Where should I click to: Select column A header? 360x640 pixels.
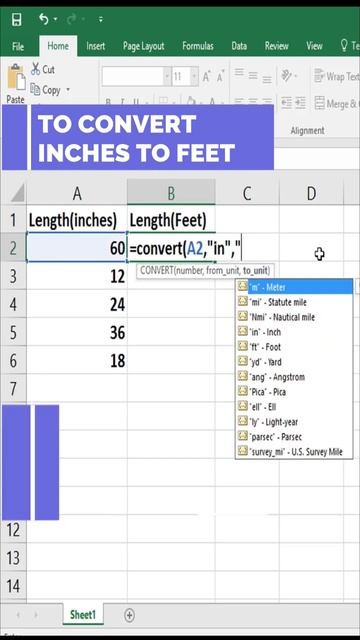pyautogui.click(x=77, y=194)
